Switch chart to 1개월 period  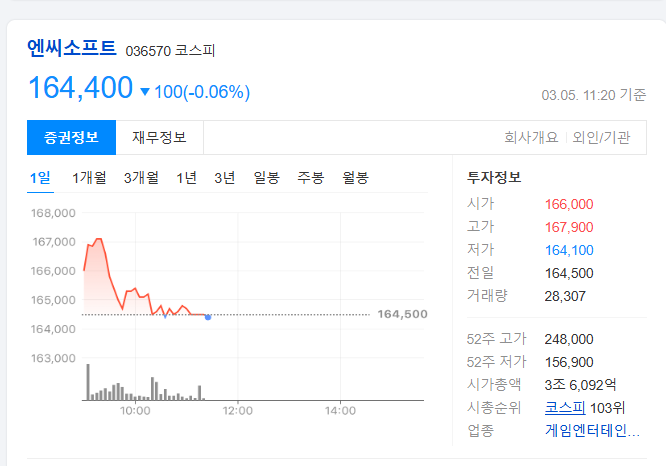click(89, 178)
